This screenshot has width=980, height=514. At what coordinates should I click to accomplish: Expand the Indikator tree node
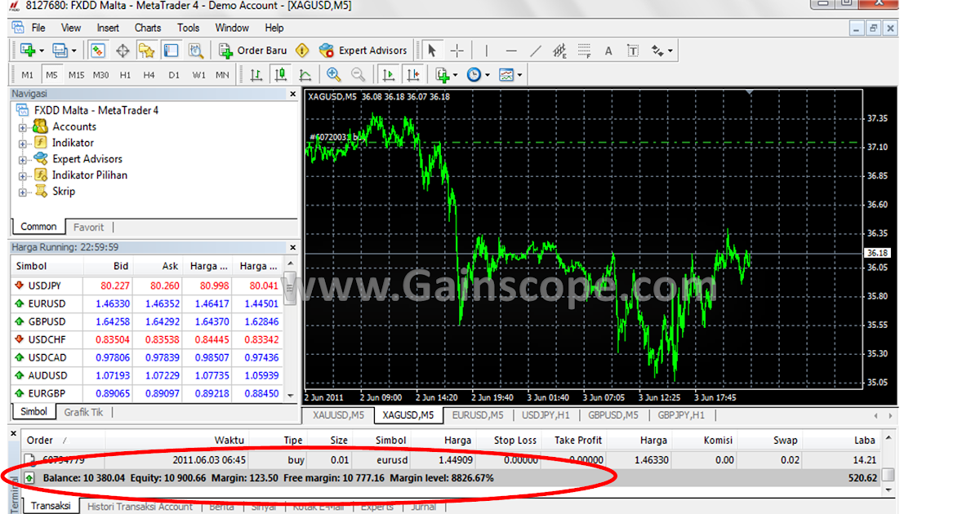23,144
